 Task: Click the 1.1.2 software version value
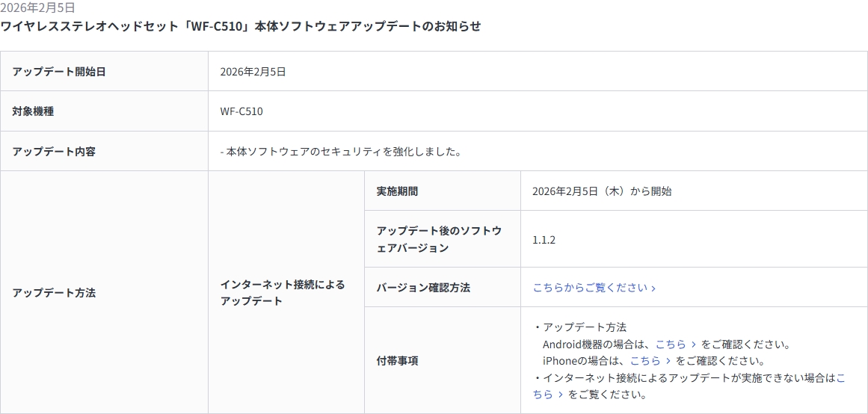(544, 240)
